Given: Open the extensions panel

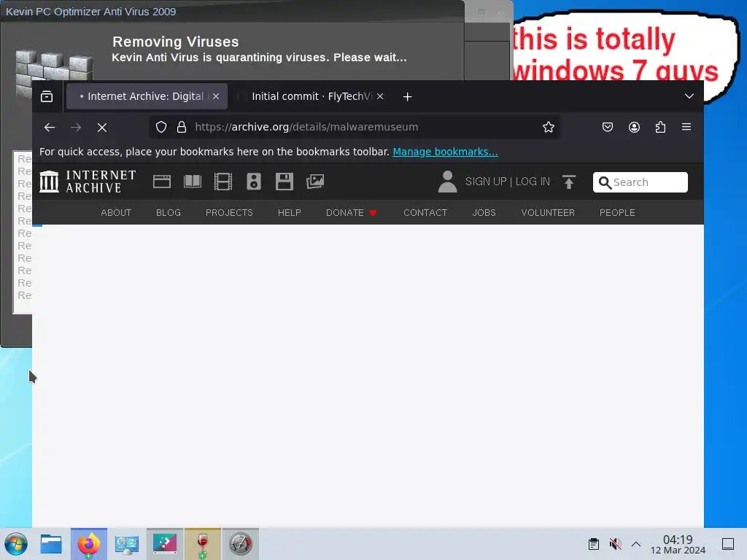Looking at the screenshot, I should (660, 127).
